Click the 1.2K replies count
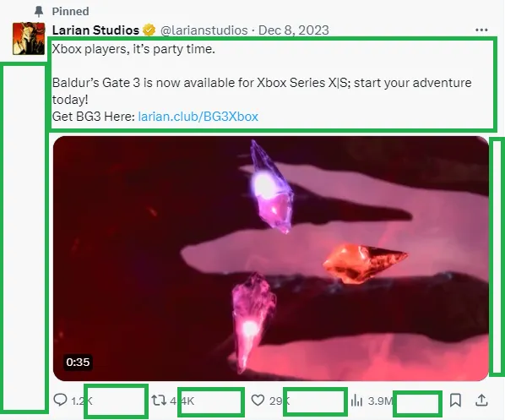 (82, 401)
